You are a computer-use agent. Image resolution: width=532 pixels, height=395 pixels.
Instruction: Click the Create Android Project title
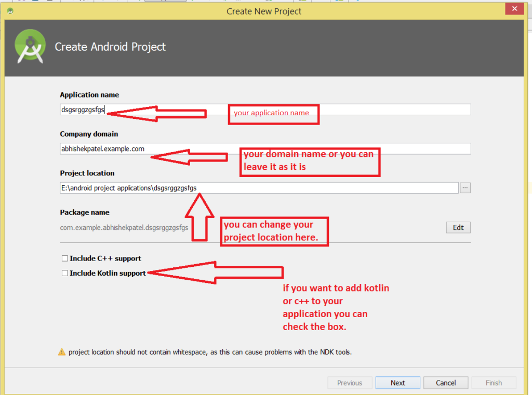110,47
